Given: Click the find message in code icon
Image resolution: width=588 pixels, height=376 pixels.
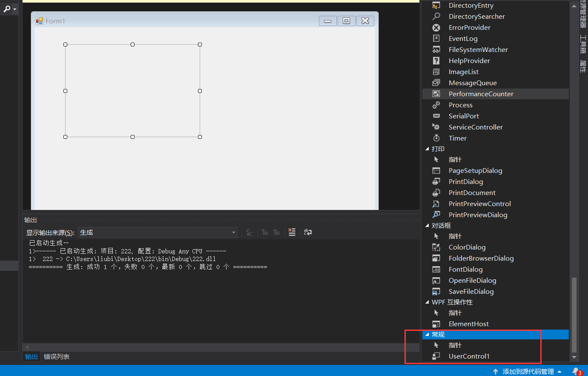Looking at the screenshot, I should point(249,232).
